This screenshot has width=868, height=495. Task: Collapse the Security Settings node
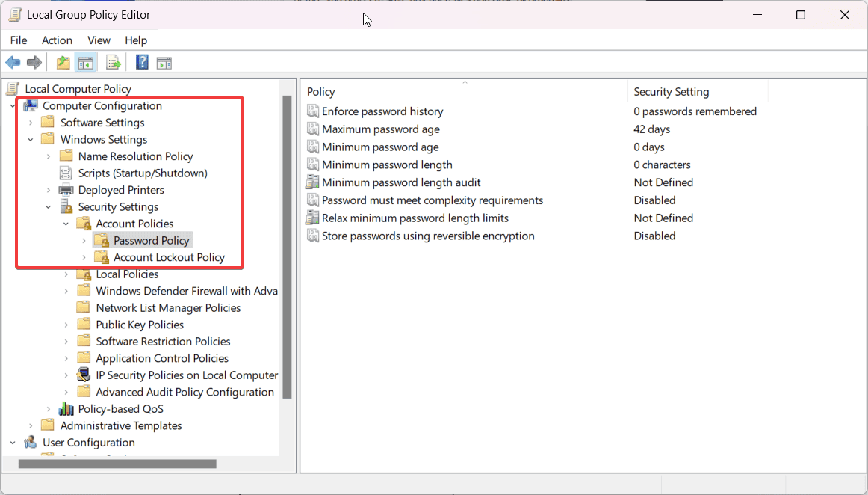(x=48, y=207)
